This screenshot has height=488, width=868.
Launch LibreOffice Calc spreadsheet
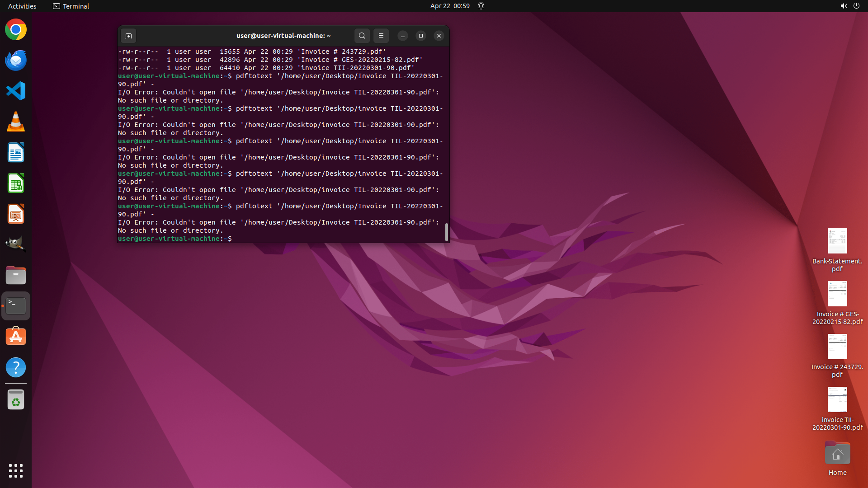16,183
